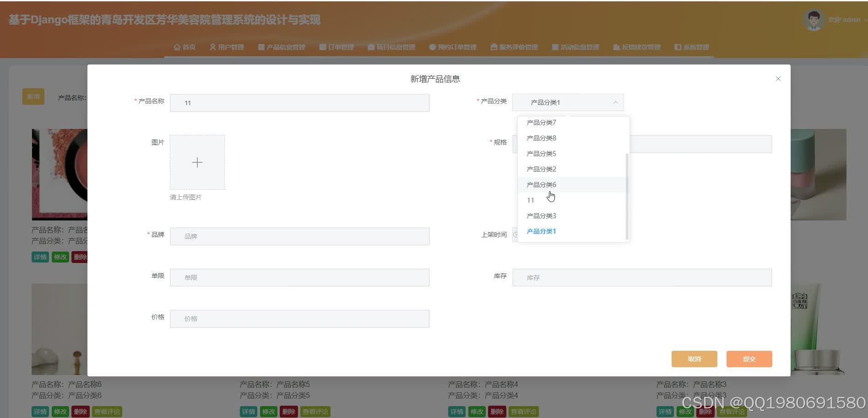Click 查看评论 button for 产品名称4
Screen dimensions: 868x418
click(x=524, y=412)
